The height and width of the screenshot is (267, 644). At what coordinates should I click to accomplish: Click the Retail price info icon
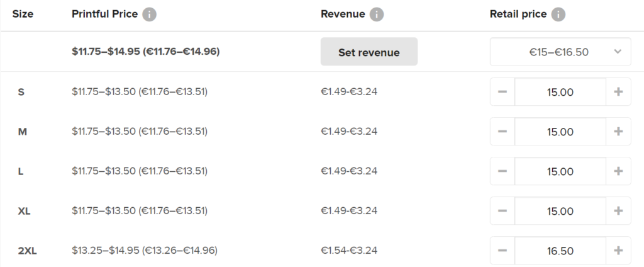click(x=558, y=14)
